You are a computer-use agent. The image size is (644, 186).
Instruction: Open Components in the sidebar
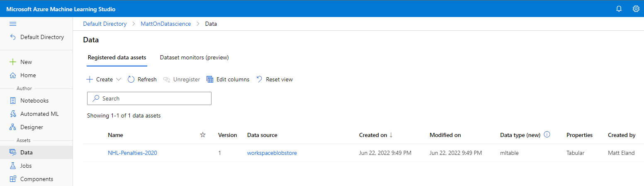(x=36, y=179)
